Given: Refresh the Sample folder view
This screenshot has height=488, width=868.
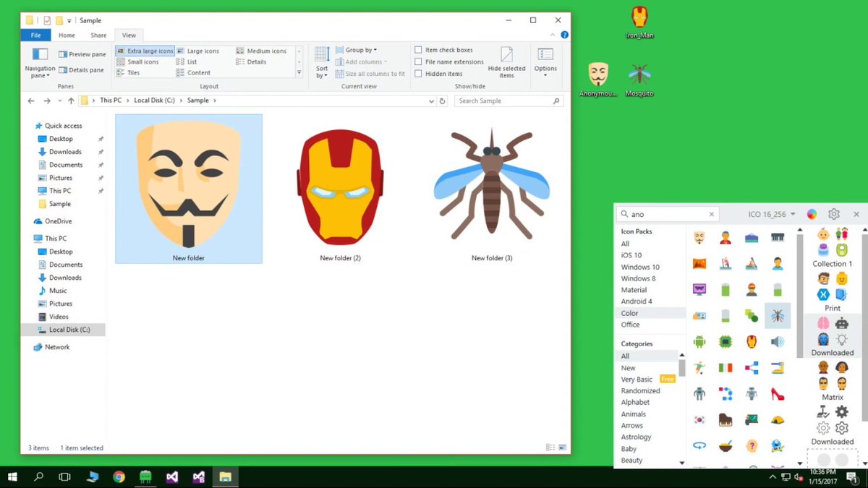Looking at the screenshot, I should (x=443, y=101).
